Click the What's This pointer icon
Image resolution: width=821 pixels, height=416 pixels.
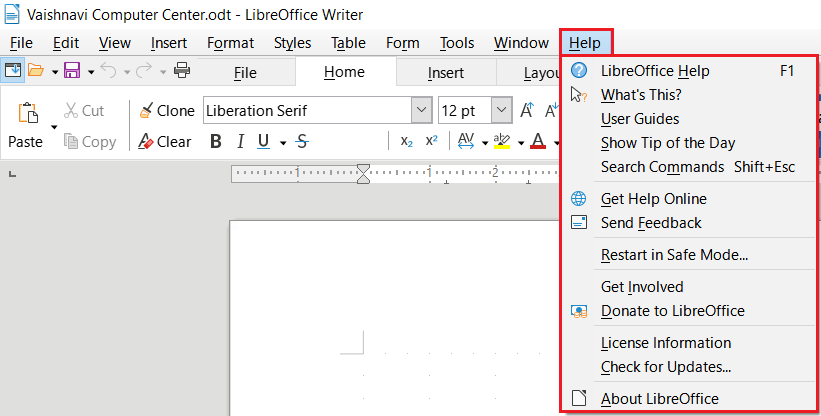(579, 95)
